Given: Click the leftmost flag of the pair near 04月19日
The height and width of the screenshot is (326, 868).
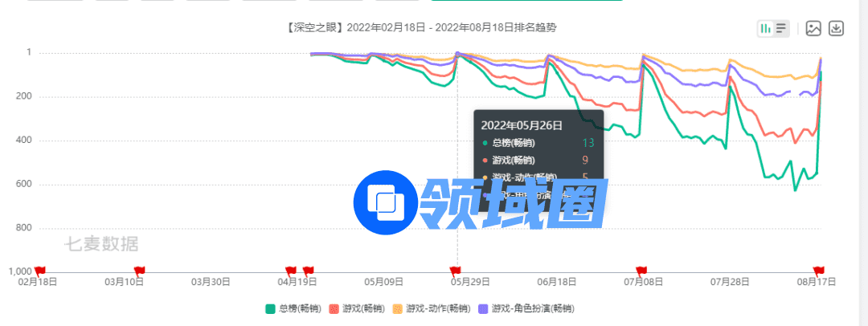Looking at the screenshot, I should point(292,271).
